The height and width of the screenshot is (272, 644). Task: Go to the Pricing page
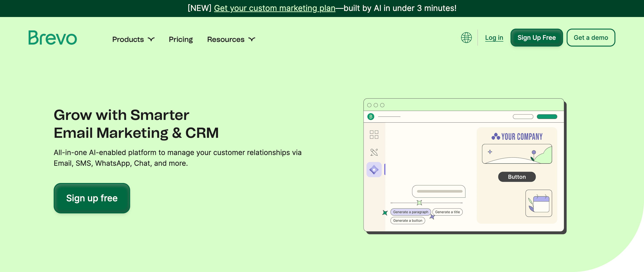(x=181, y=39)
